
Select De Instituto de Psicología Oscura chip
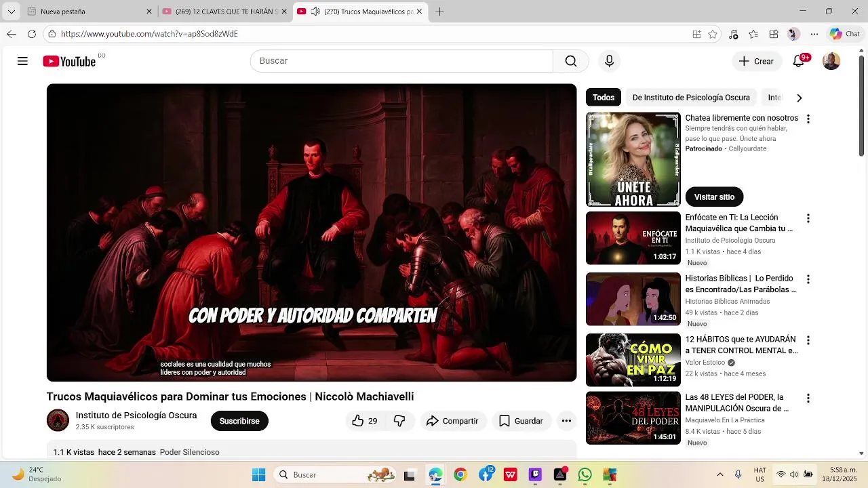[x=691, y=98]
